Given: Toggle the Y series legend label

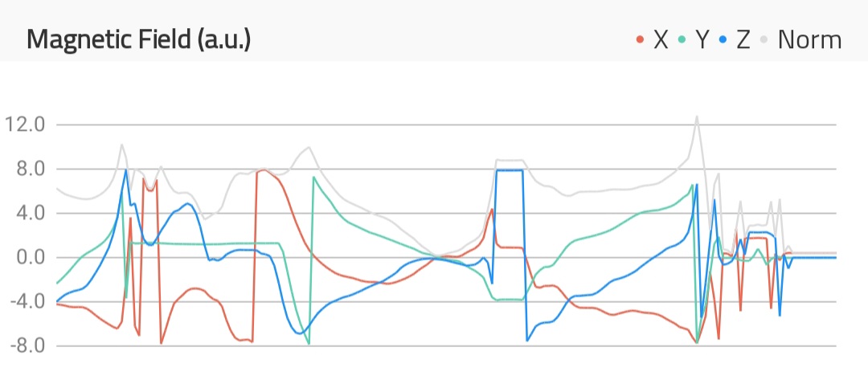Looking at the screenshot, I should 702,39.
